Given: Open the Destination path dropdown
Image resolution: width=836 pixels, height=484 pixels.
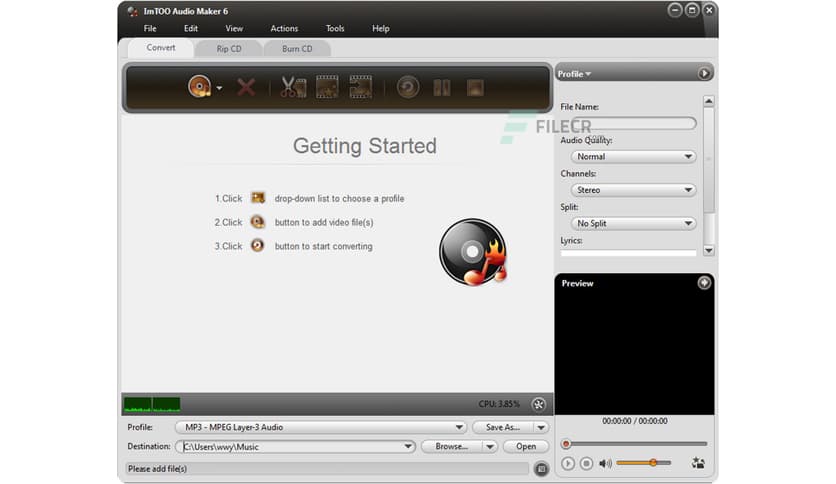Looking at the screenshot, I should pyautogui.click(x=408, y=446).
